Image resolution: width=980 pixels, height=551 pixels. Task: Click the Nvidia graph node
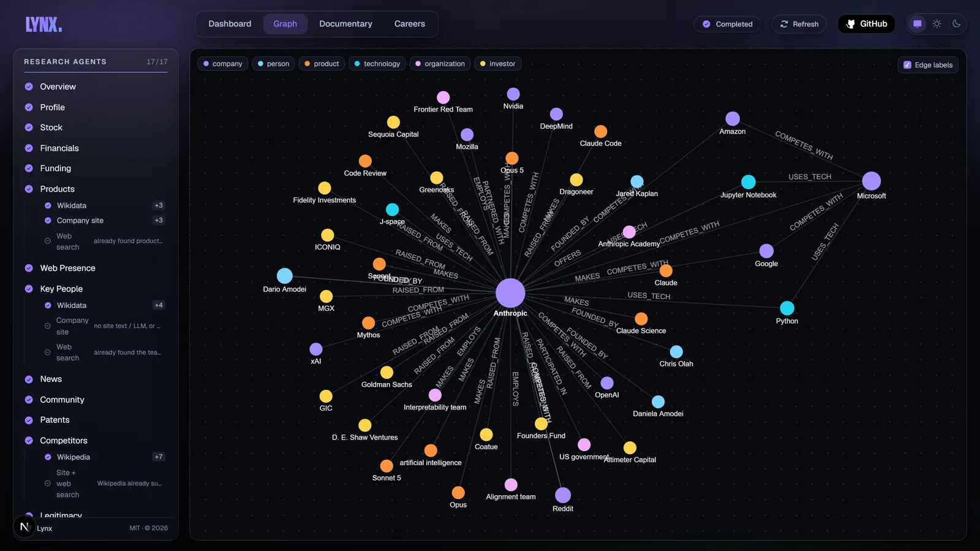coord(513,94)
